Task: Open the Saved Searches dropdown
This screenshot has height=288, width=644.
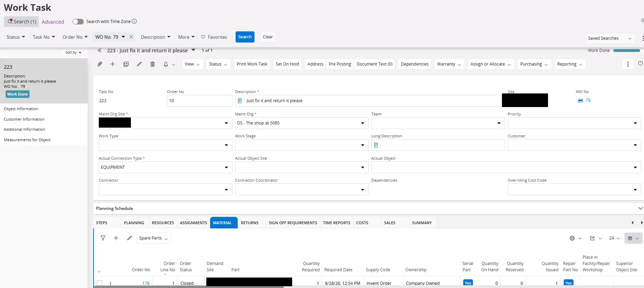Action: pos(610,38)
